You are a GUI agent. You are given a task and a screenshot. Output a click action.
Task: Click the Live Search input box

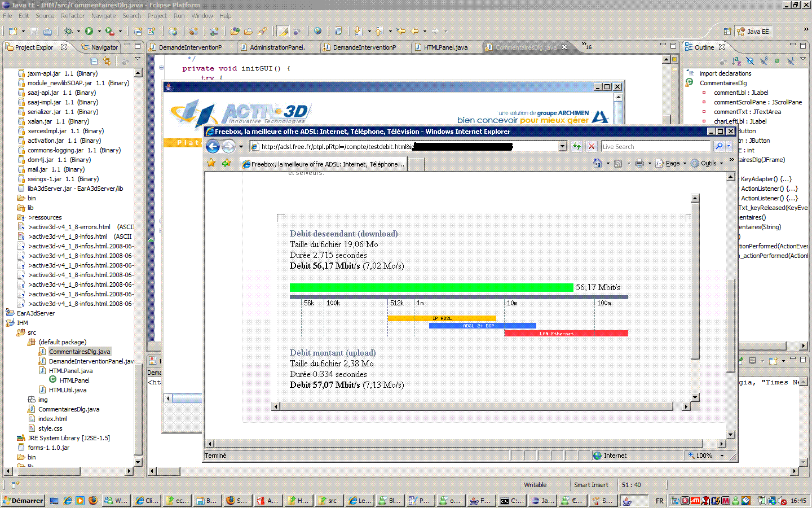tap(655, 146)
